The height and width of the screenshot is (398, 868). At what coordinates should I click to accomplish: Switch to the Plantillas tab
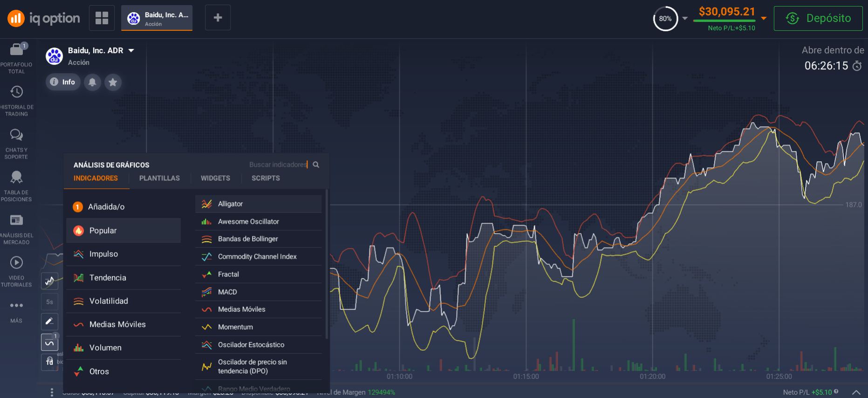[x=159, y=178]
